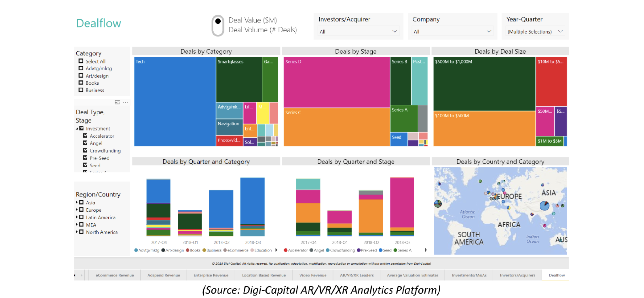Click the North America pie marker on map
Image resolution: width=644 pixels, height=298 pixels.
438,204
